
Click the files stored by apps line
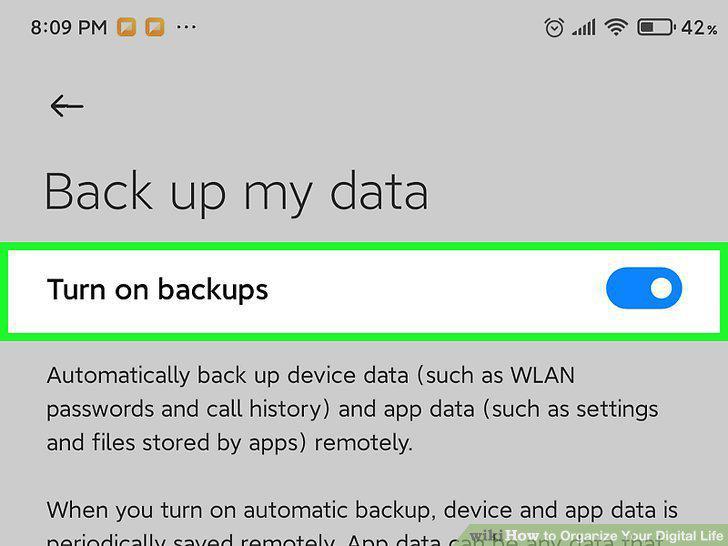pyautogui.click(x=229, y=443)
